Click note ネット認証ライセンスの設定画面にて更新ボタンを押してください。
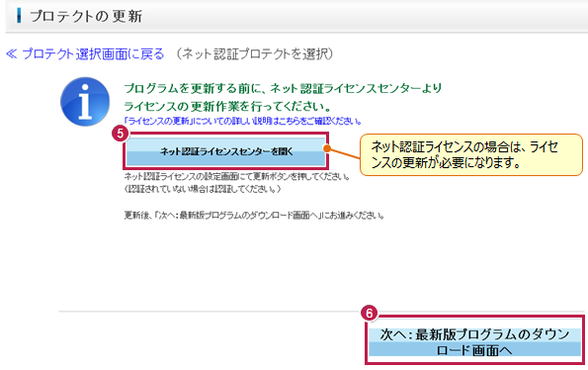This screenshot has width=588, height=370. pos(237,176)
